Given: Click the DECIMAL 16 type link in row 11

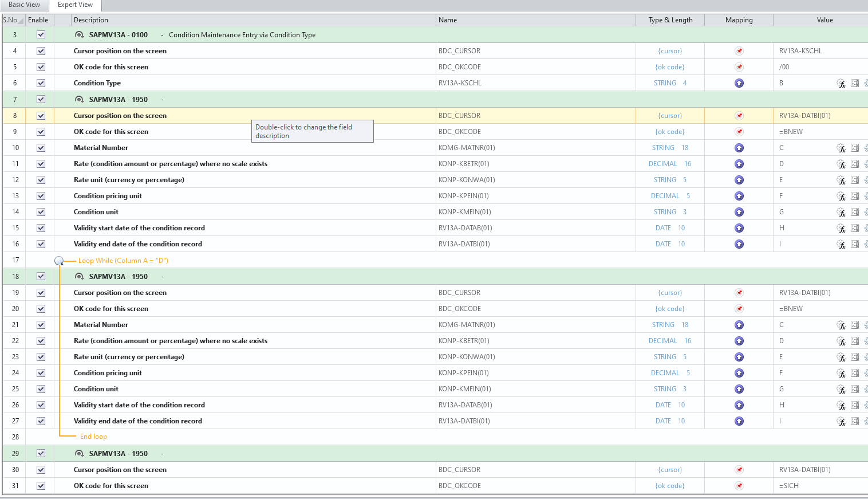Looking at the screenshot, I should click(669, 164).
